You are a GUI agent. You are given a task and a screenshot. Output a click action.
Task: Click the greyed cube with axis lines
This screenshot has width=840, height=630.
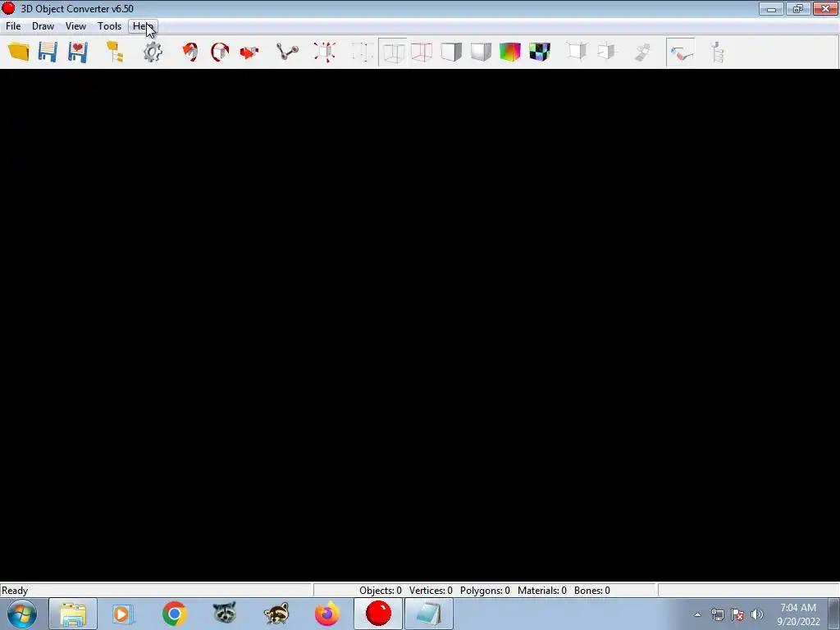point(606,52)
